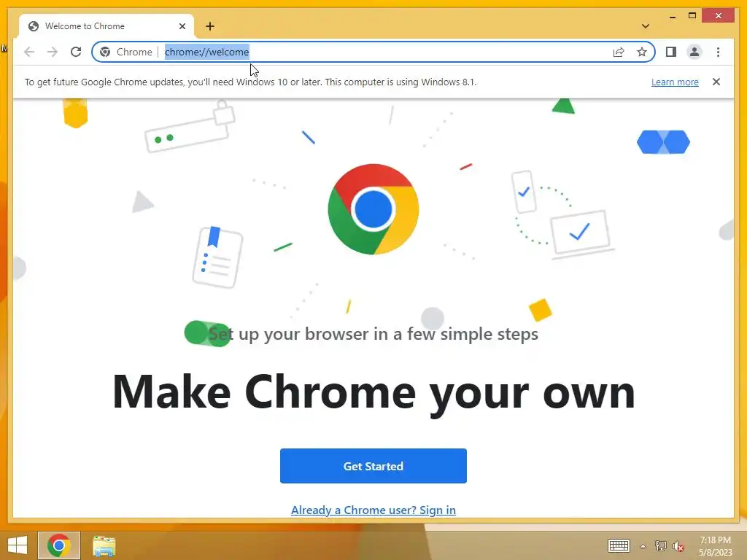Show hidden system tray icons

click(x=643, y=546)
